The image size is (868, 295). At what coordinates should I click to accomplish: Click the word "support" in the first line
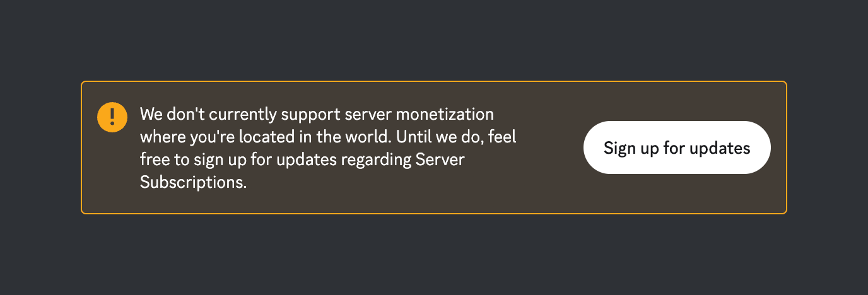312,116
